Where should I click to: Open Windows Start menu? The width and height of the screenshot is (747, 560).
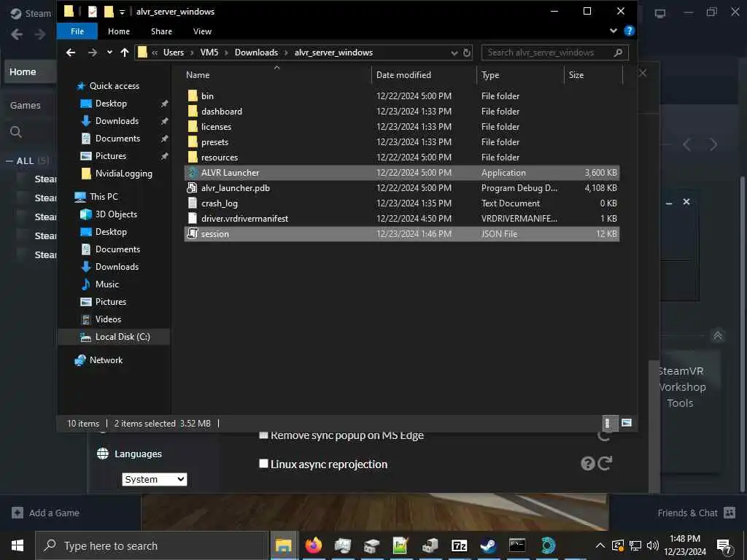tap(18, 545)
